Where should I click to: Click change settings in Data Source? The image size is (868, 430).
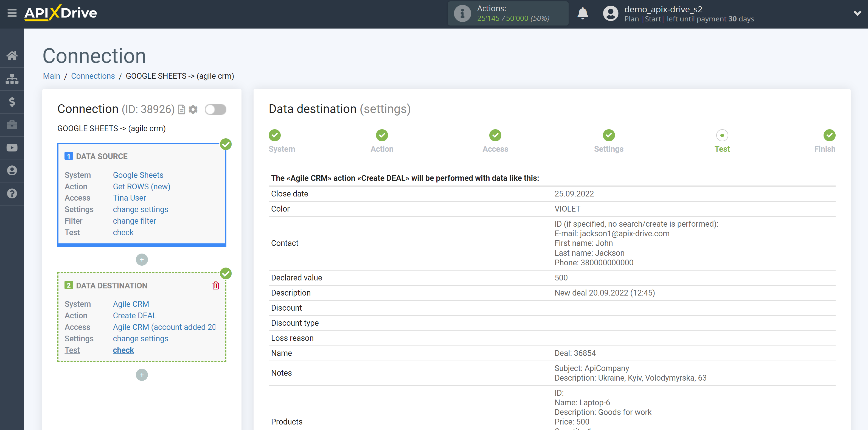(141, 209)
